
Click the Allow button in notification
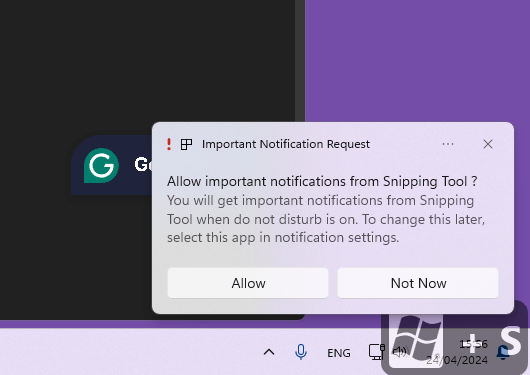pos(248,283)
